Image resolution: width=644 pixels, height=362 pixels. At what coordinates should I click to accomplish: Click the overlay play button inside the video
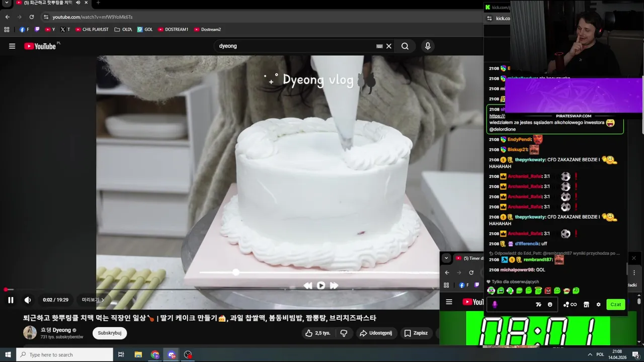point(321,286)
